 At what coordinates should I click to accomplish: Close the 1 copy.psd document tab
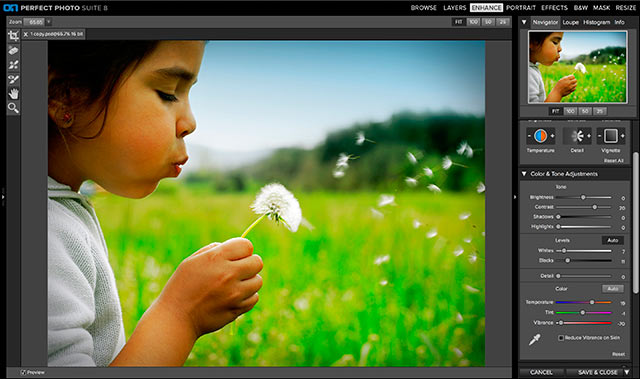tap(25, 34)
